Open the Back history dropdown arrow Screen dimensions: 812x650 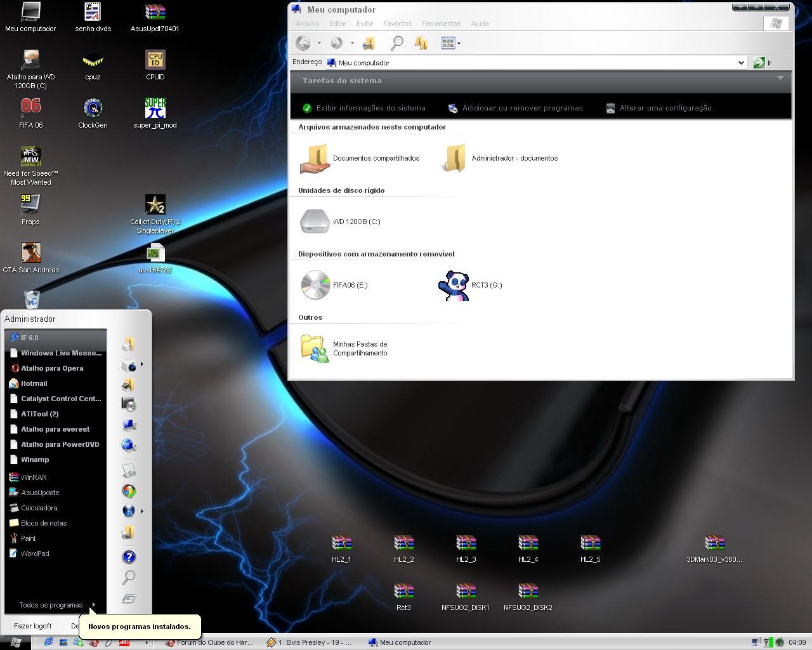(x=319, y=43)
